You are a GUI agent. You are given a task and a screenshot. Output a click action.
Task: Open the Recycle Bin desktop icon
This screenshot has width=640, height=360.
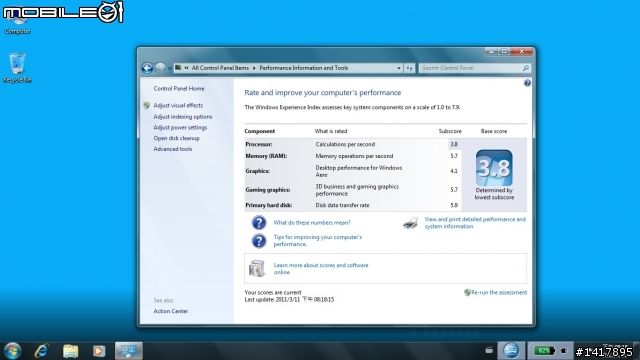coord(17,68)
